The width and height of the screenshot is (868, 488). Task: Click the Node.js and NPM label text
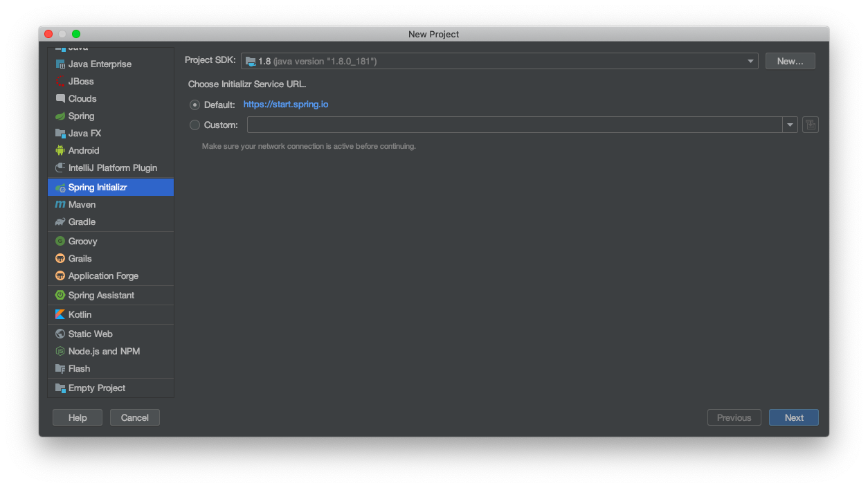(x=105, y=352)
